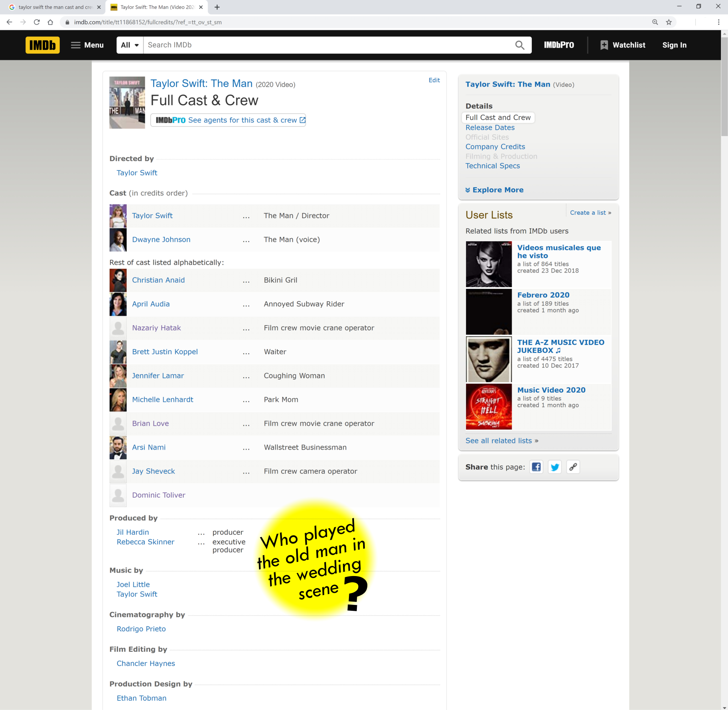Share this page on Twitter

[x=555, y=467]
